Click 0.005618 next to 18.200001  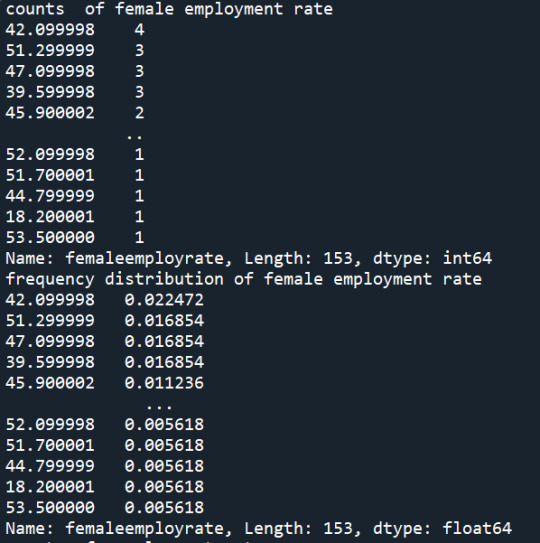164,487
